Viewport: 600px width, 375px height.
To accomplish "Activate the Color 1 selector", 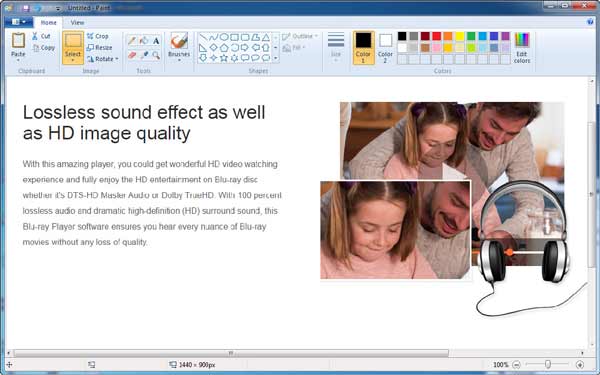I will point(363,48).
